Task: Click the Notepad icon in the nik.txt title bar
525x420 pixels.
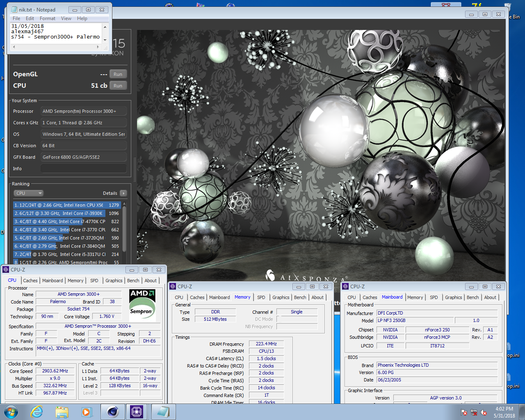Action: pyautogui.click(x=14, y=9)
